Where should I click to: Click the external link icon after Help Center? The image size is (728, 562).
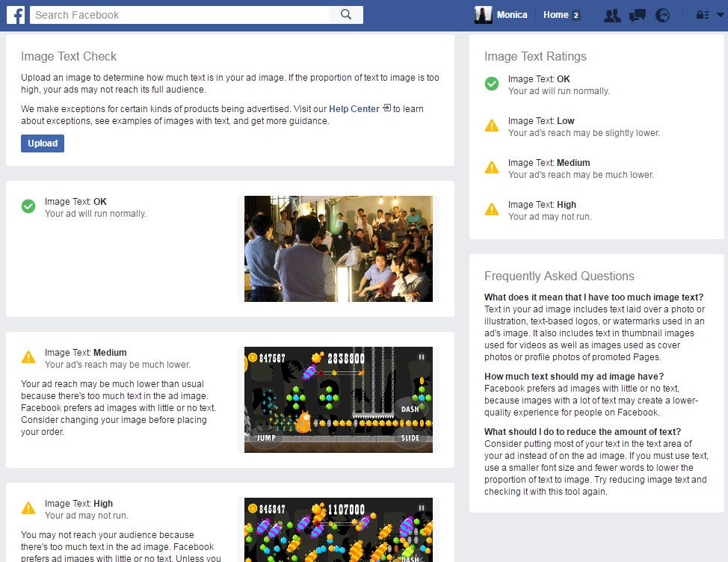coord(386,108)
